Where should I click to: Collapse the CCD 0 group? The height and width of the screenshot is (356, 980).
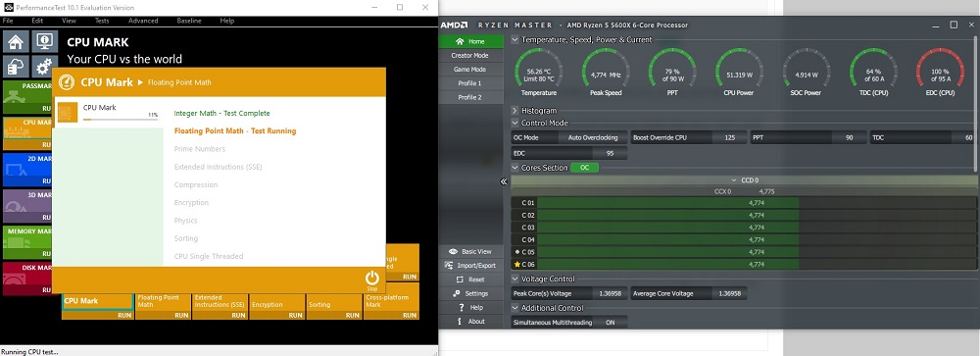[x=735, y=180]
